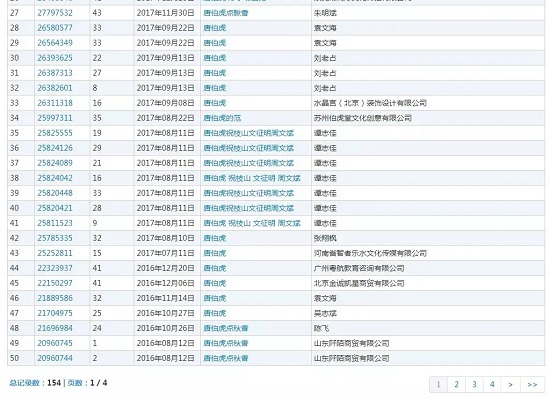Click trademark name link in row 27
The width and height of the screenshot is (550, 399).
[x=226, y=13]
